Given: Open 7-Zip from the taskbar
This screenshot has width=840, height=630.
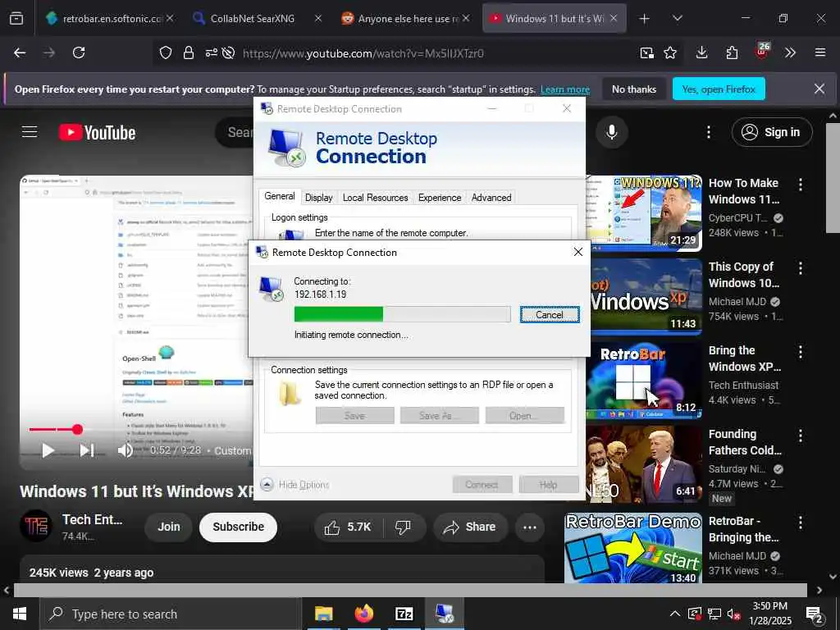Looking at the screenshot, I should [404, 614].
